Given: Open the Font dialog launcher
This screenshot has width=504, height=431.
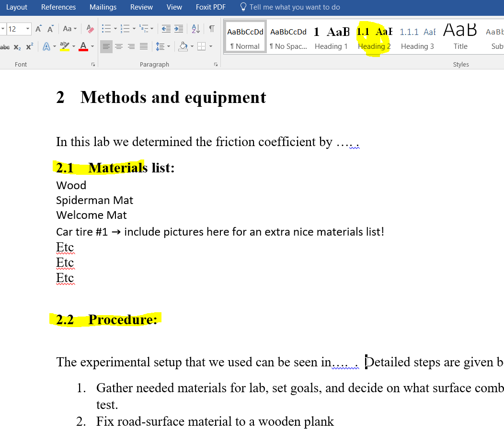Looking at the screenshot, I should click(x=93, y=65).
